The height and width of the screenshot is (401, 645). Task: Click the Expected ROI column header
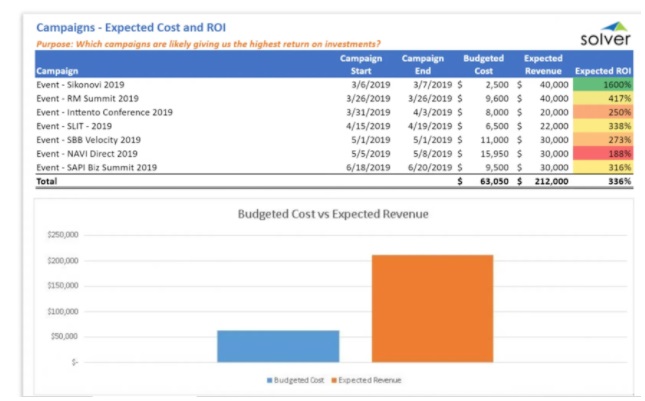pyautogui.click(x=603, y=71)
